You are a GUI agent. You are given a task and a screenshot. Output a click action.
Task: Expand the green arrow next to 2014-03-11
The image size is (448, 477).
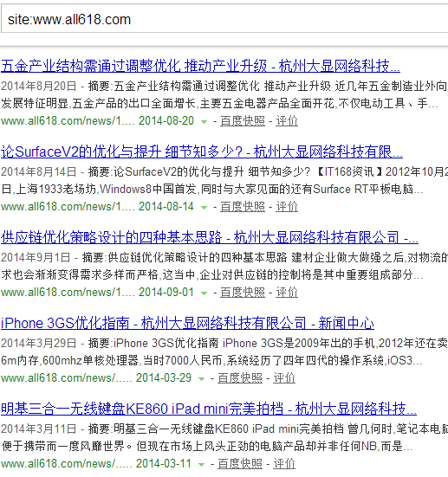(201, 465)
